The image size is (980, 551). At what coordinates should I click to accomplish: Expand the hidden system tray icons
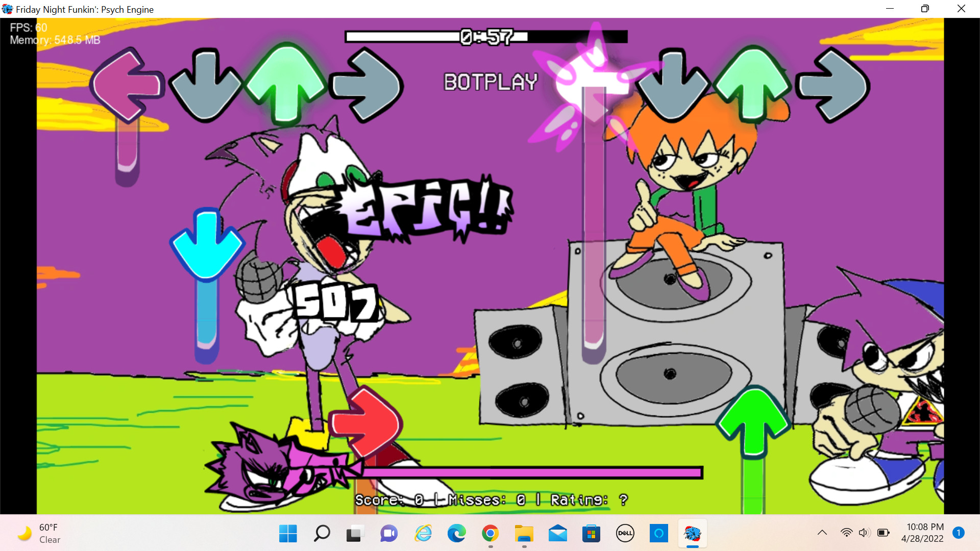tap(822, 533)
